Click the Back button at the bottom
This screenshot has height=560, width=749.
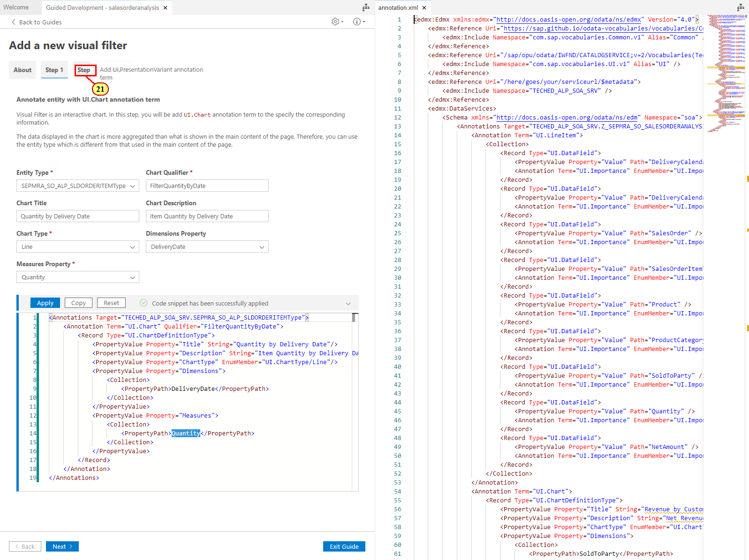(x=25, y=546)
